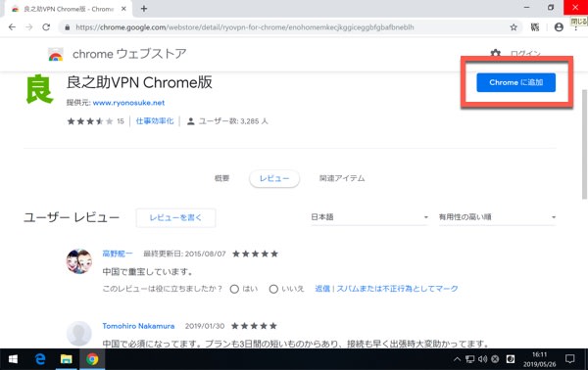This screenshot has height=370, width=588.
Task: Open reviewer Tomohiro Nakamura's name link
Action: pos(138,326)
